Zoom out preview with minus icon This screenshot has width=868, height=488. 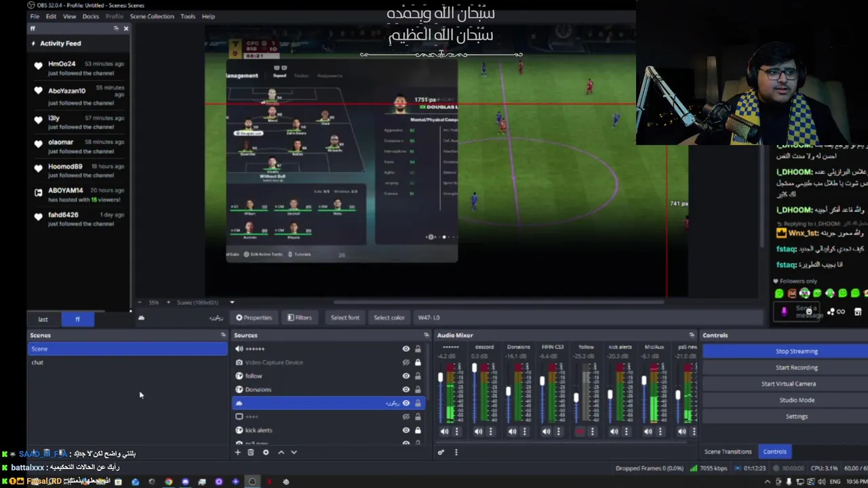tap(140, 302)
